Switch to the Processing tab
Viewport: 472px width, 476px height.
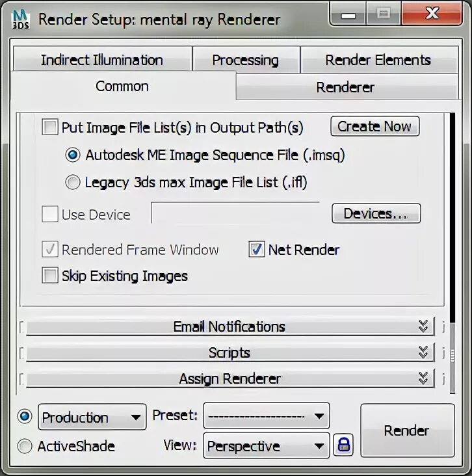pos(246,60)
